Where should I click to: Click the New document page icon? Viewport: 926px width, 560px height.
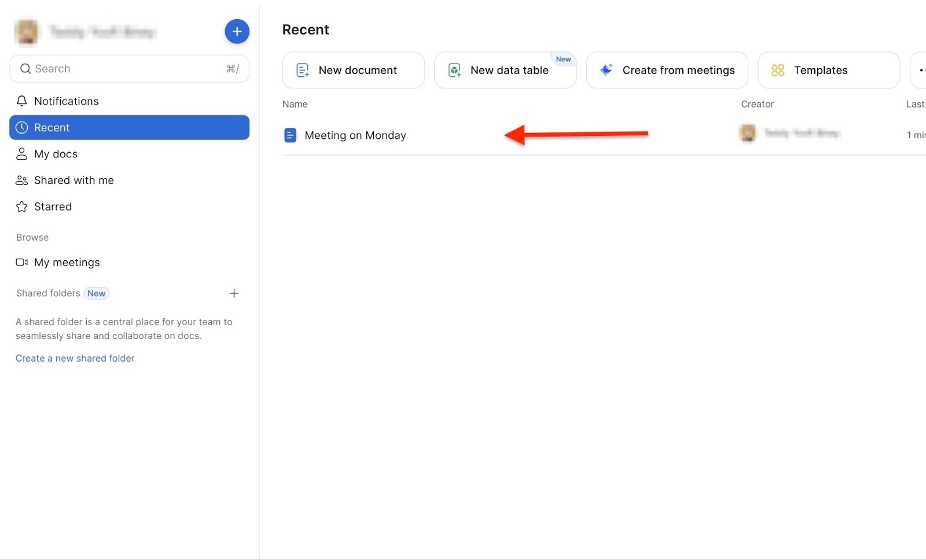303,70
